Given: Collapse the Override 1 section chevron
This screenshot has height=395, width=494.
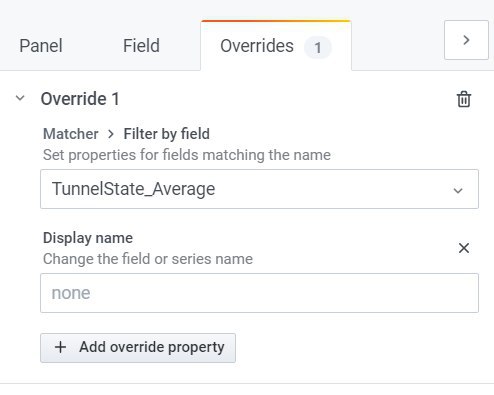Looking at the screenshot, I should [20, 98].
